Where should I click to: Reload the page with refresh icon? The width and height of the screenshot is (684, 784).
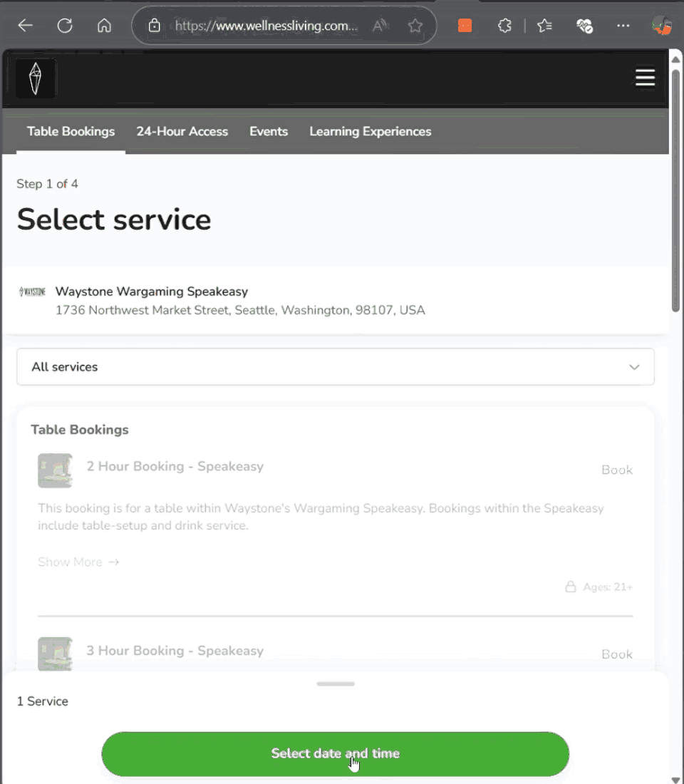click(x=65, y=26)
